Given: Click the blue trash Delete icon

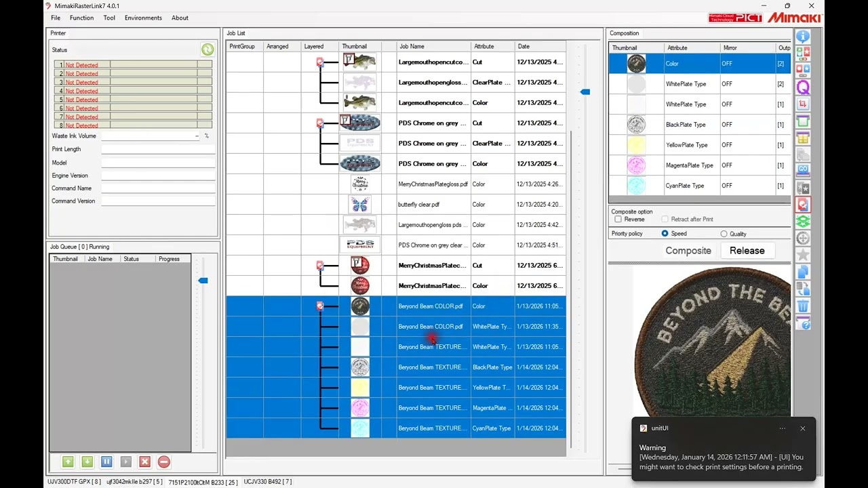Looking at the screenshot, I should (x=803, y=306).
